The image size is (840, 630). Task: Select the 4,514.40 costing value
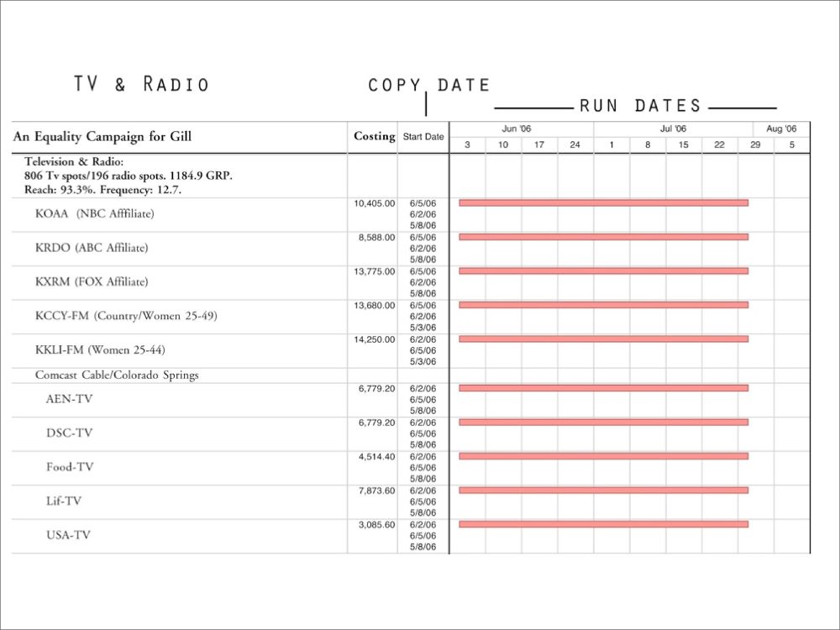click(376, 457)
